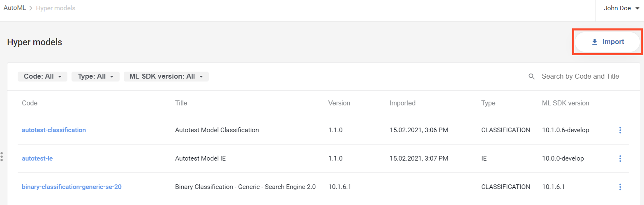
Task: Click the Imported column header
Action: pyautogui.click(x=402, y=103)
